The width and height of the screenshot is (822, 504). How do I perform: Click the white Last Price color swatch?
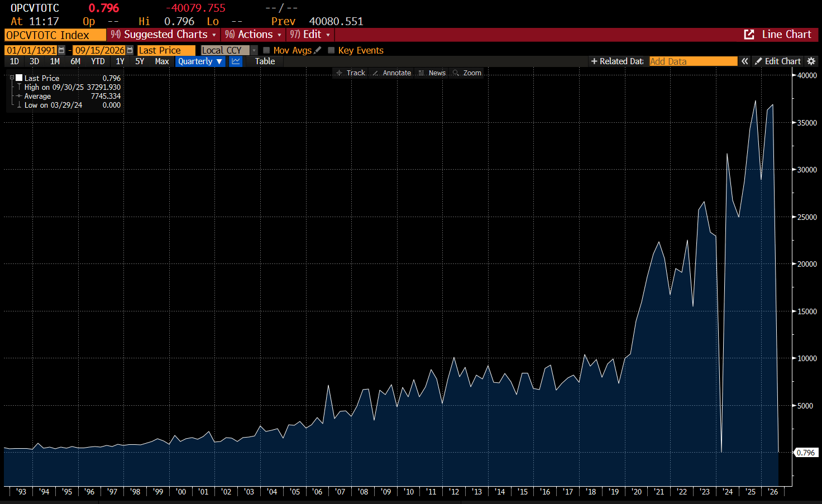[x=19, y=78]
